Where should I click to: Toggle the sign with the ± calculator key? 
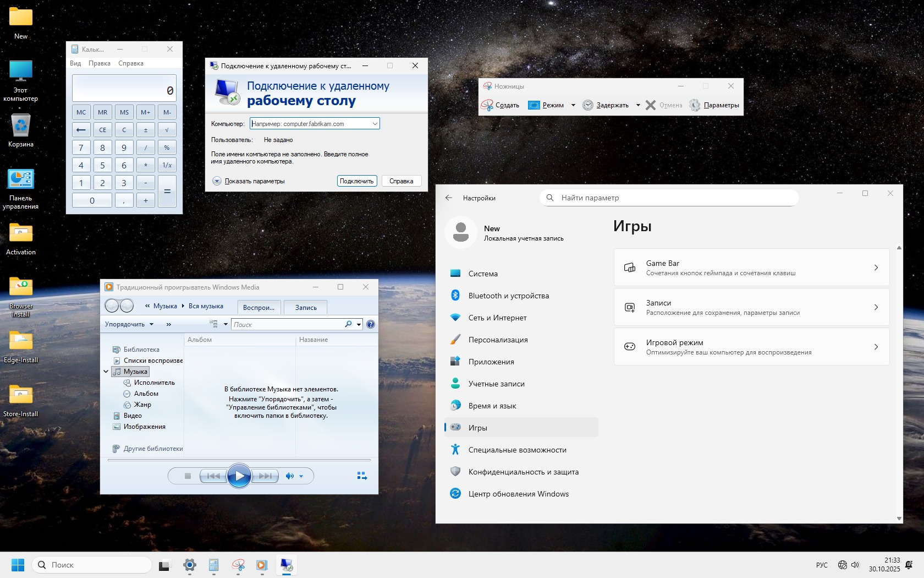(146, 130)
